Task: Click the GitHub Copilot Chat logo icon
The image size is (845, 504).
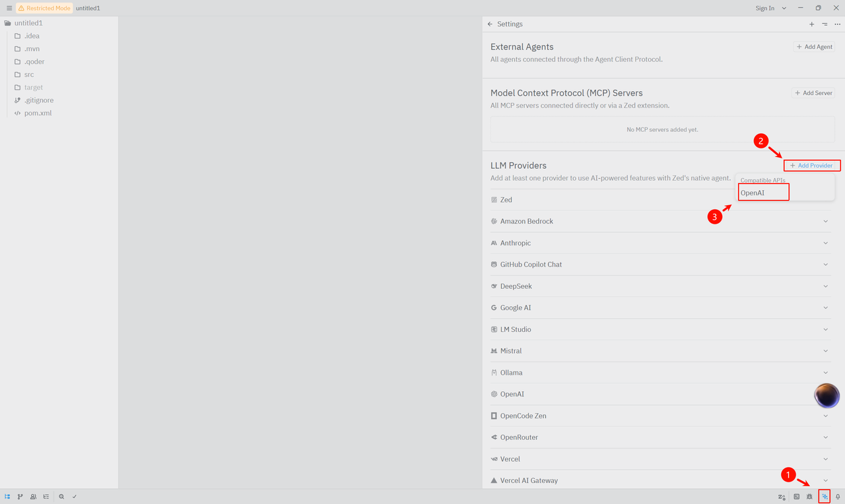Action: (494, 265)
